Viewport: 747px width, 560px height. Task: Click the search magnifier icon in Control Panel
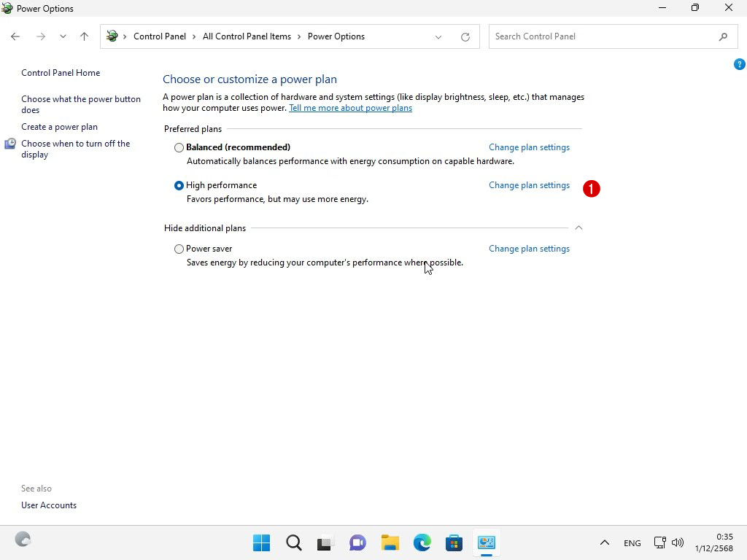[x=723, y=36]
